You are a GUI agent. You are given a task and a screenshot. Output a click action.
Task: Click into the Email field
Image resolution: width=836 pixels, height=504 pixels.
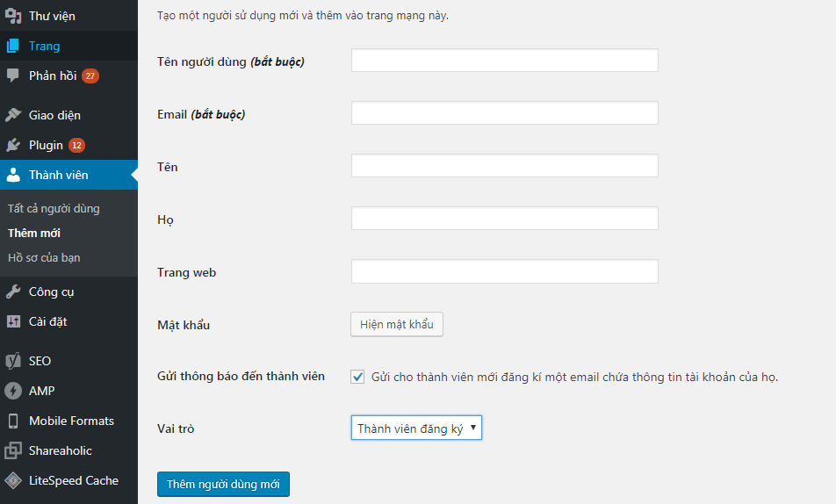(x=504, y=113)
